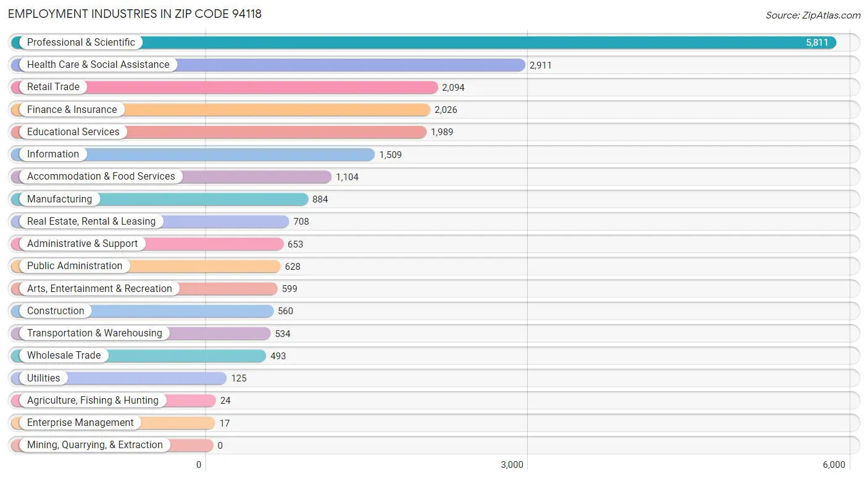Select the 628 value label
Screen dimensions: 868x479
(x=293, y=267)
